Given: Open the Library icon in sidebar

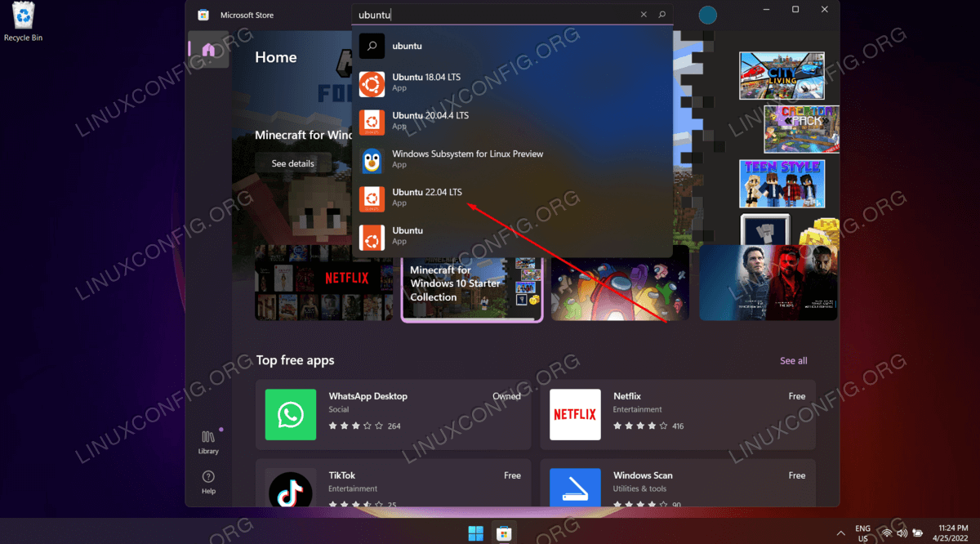Looking at the screenshot, I should (208, 441).
